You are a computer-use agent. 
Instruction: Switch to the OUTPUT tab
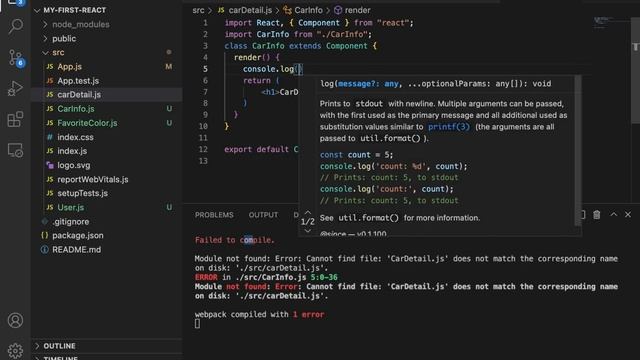pyautogui.click(x=263, y=215)
